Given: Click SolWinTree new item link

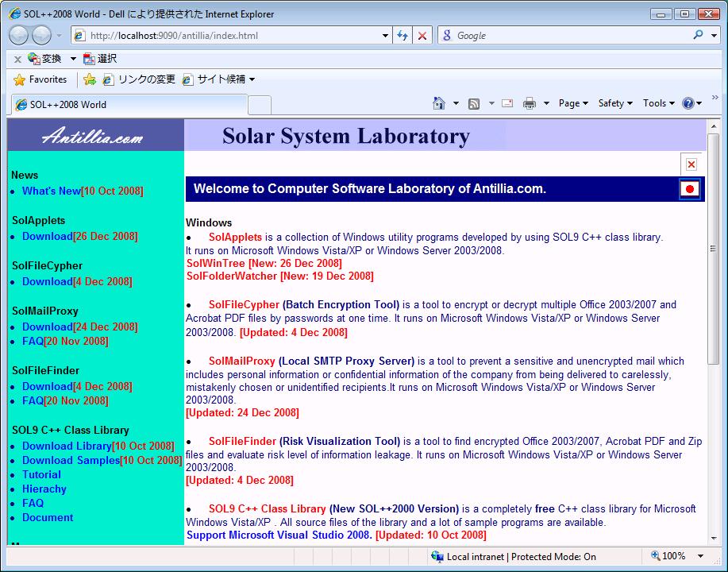Looking at the screenshot, I should click(x=264, y=264).
